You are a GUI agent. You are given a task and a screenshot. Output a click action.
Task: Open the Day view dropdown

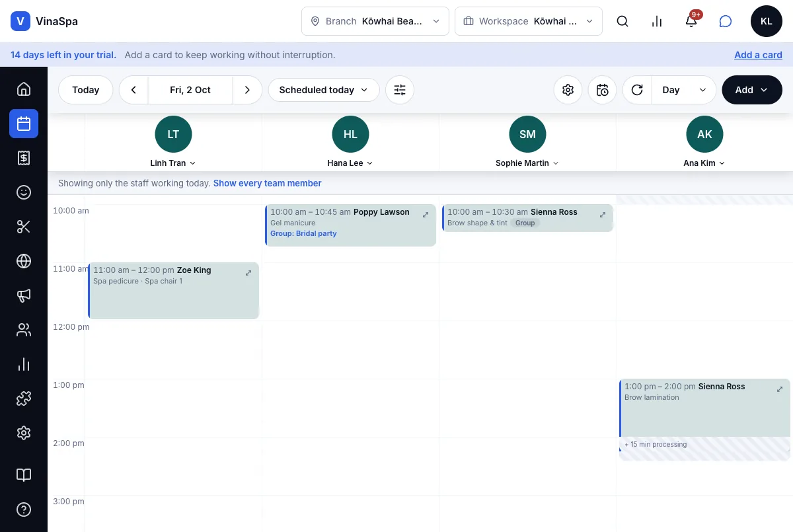click(684, 90)
